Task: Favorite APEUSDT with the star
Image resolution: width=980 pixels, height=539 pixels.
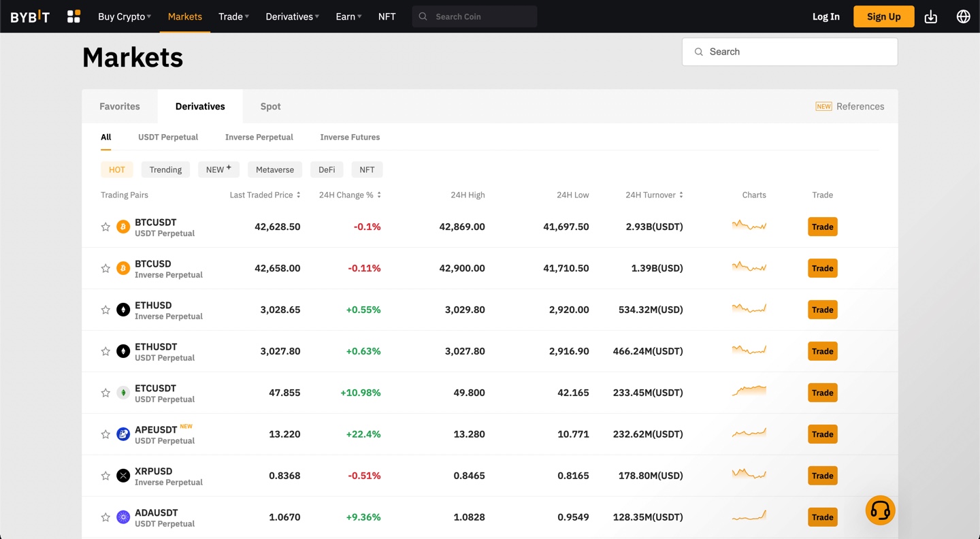Action: click(105, 434)
